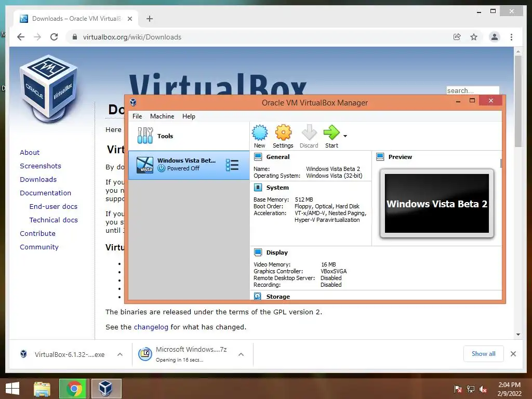The width and height of the screenshot is (532, 399).
Task: Switch to VirtualBox in the taskbar
Action: pos(106,389)
